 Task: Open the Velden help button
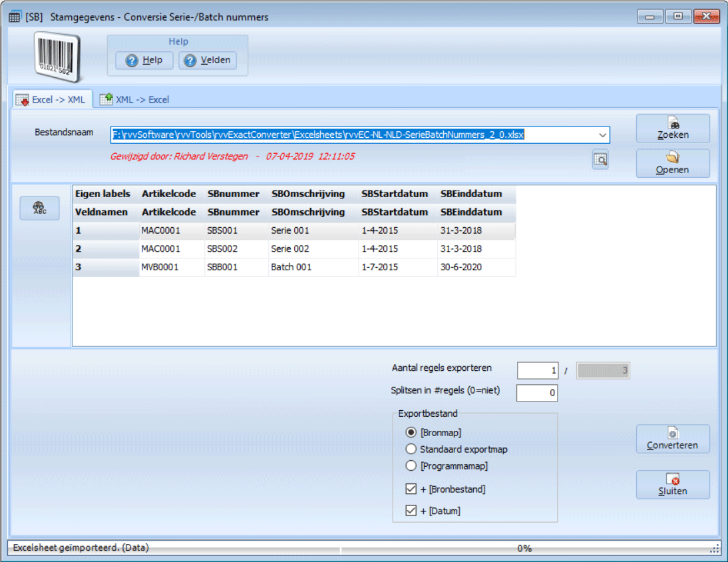pyautogui.click(x=208, y=61)
